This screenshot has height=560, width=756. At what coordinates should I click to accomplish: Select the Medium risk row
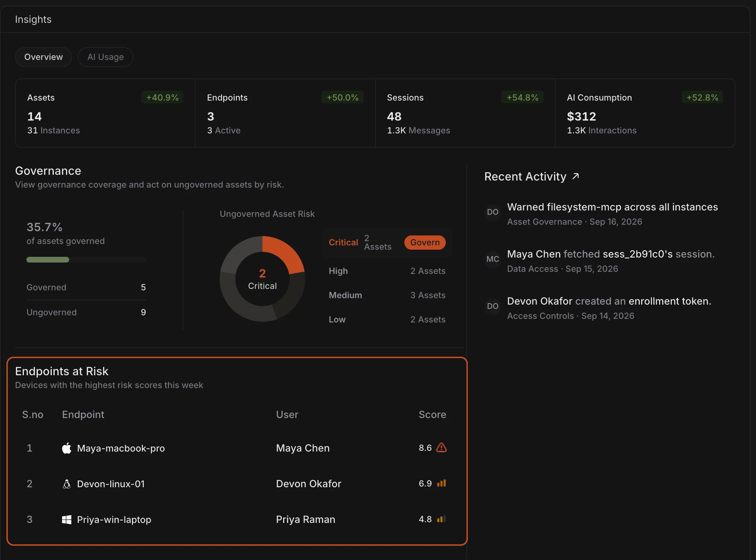387,295
